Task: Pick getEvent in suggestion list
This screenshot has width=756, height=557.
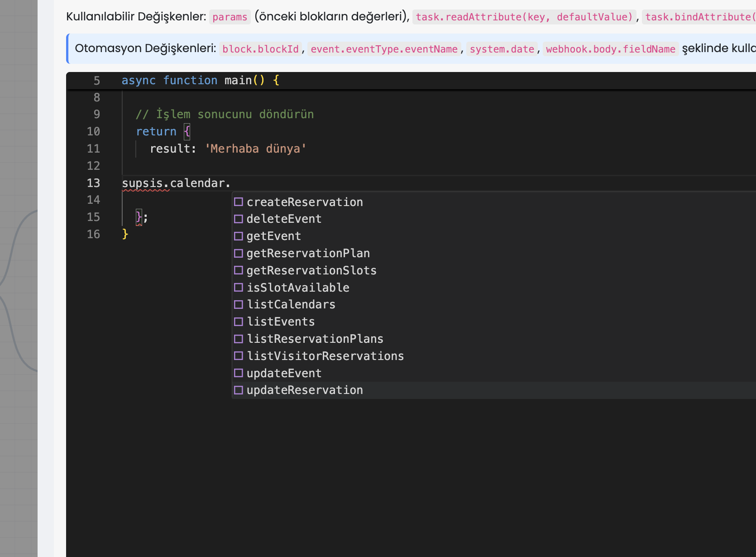Action: (494, 236)
